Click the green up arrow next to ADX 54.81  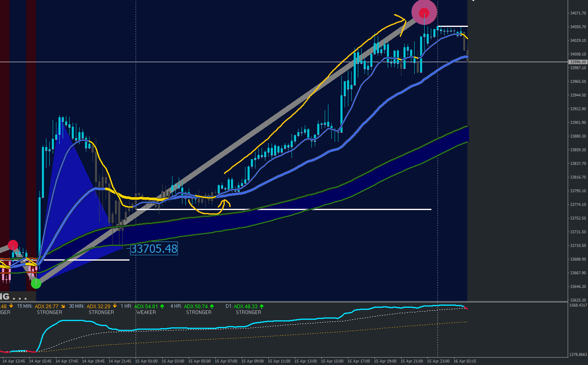click(162, 307)
